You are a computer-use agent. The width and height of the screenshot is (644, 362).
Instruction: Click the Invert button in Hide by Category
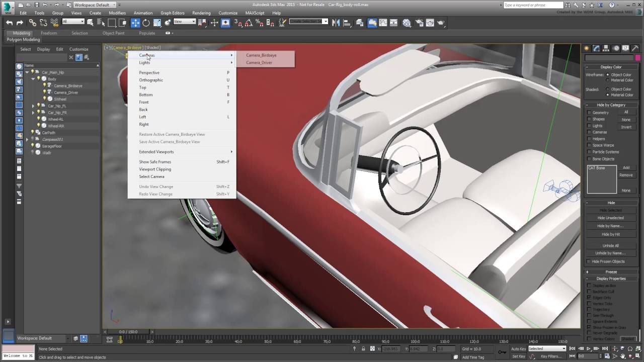pyautogui.click(x=626, y=127)
